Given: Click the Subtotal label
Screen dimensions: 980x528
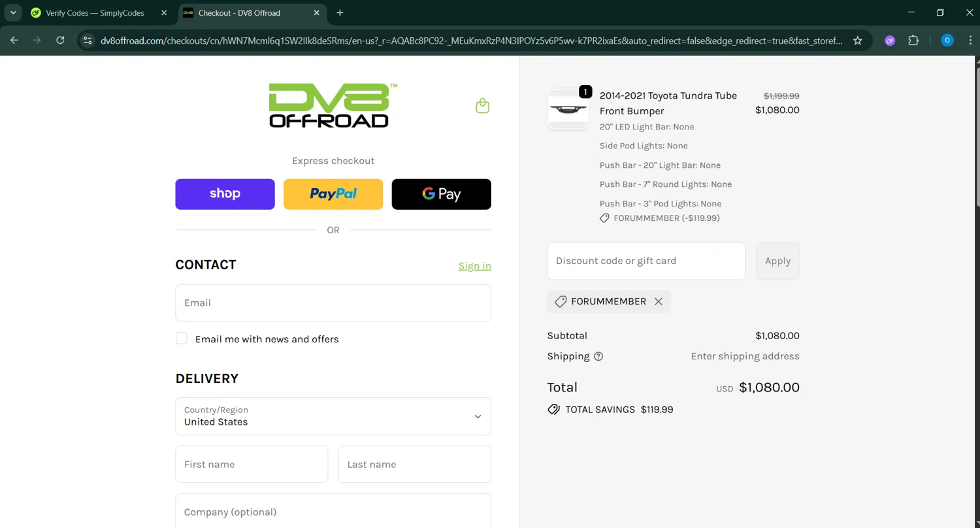Looking at the screenshot, I should pos(567,336).
